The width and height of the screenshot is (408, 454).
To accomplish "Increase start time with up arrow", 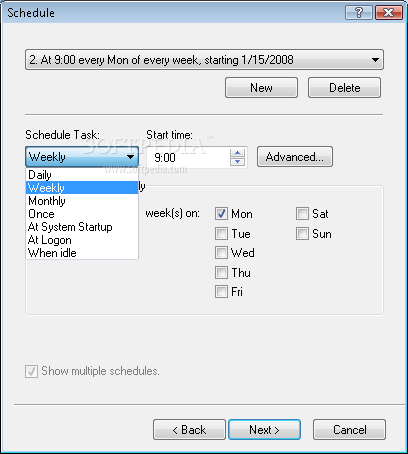I will coord(237,153).
